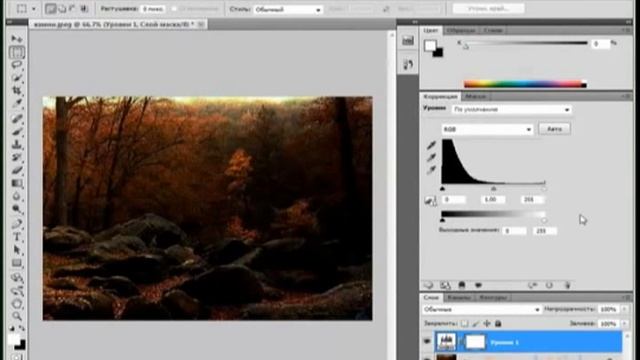Open the RGB channel dropdown

487,129
